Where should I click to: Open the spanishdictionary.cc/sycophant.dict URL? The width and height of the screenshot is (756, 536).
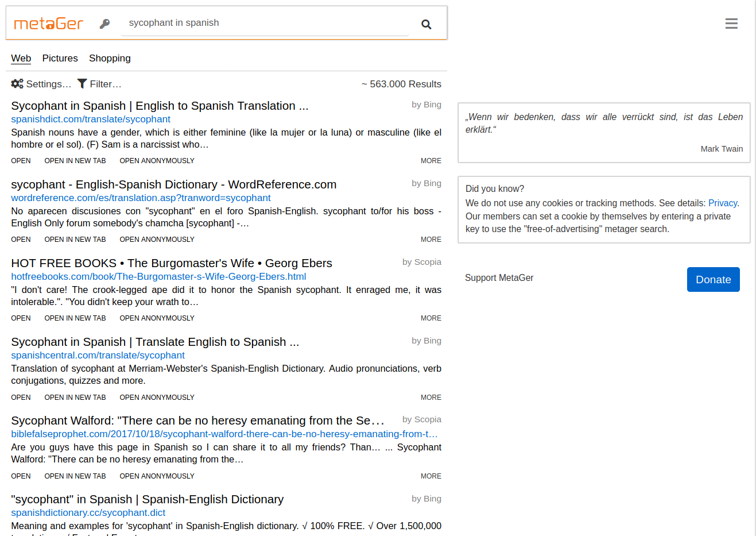click(x=88, y=512)
